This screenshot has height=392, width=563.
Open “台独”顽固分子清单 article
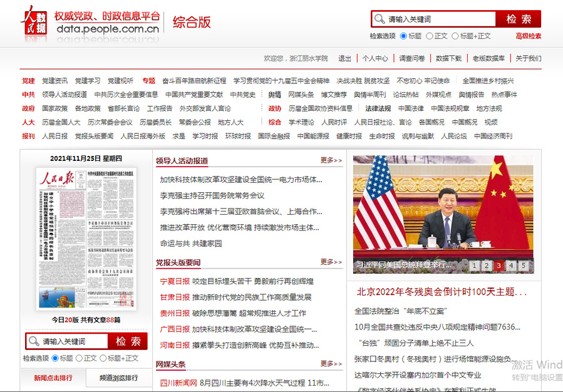click(x=416, y=343)
